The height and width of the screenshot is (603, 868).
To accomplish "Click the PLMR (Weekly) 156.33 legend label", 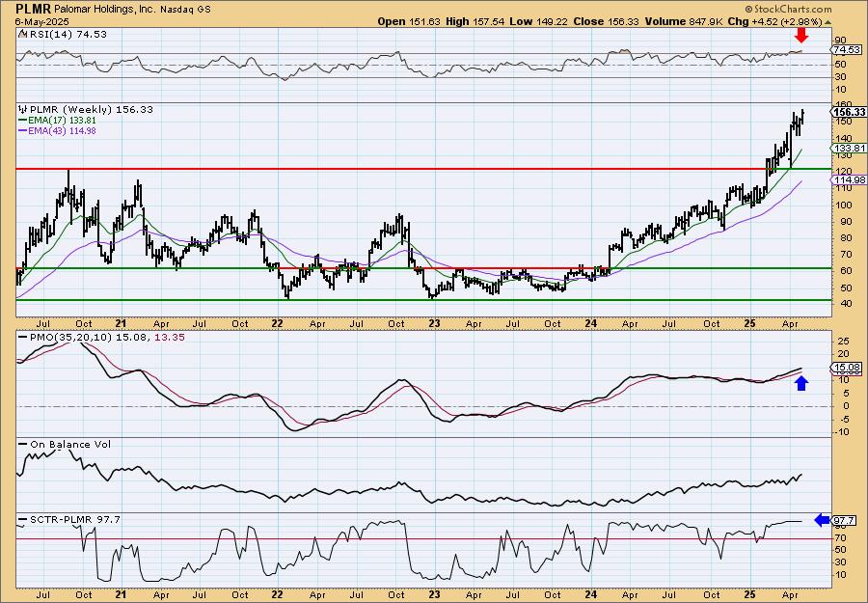I will tap(91, 110).
